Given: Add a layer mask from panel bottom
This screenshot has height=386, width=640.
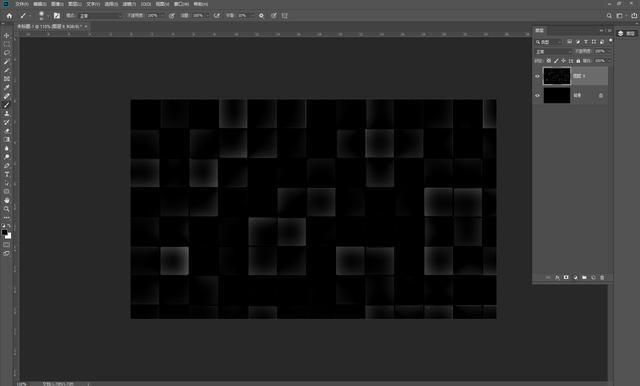Looking at the screenshot, I should pos(566,277).
